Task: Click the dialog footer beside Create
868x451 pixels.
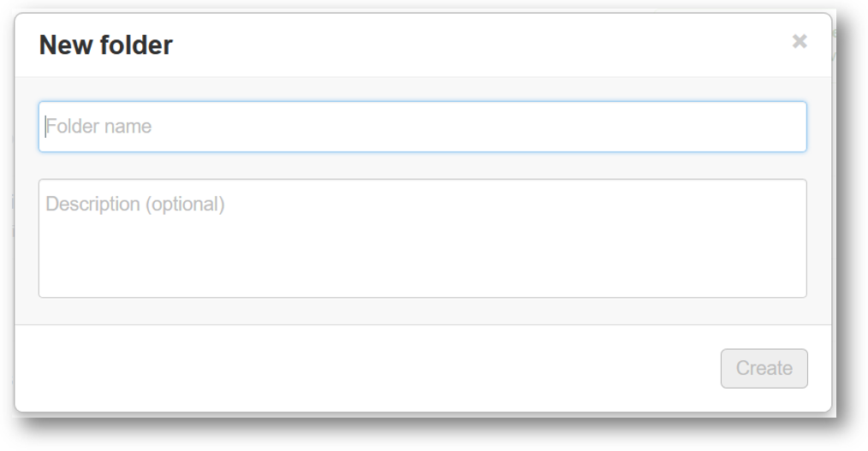Action: click(x=366, y=369)
